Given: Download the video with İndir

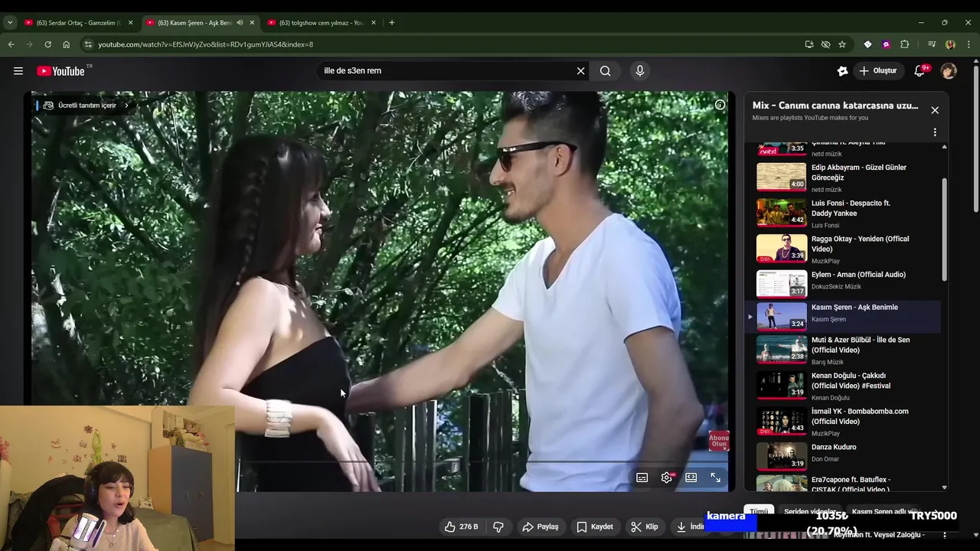Looking at the screenshot, I should pyautogui.click(x=690, y=527).
